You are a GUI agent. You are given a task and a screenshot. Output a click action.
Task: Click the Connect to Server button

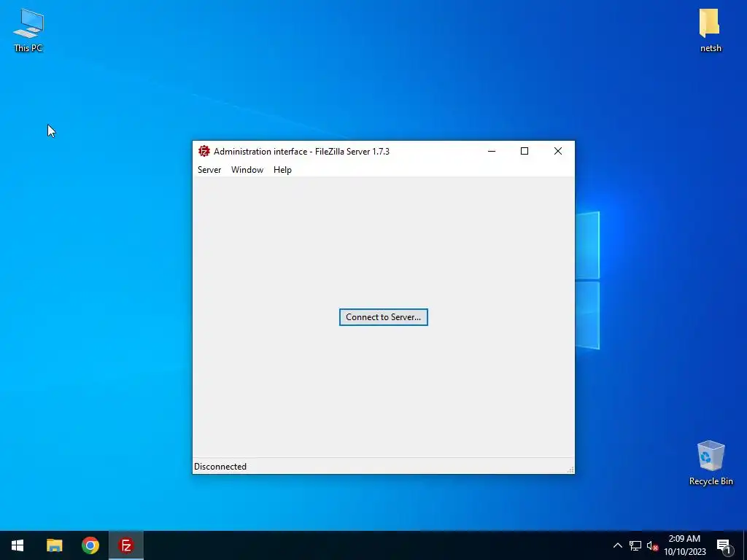click(x=383, y=317)
